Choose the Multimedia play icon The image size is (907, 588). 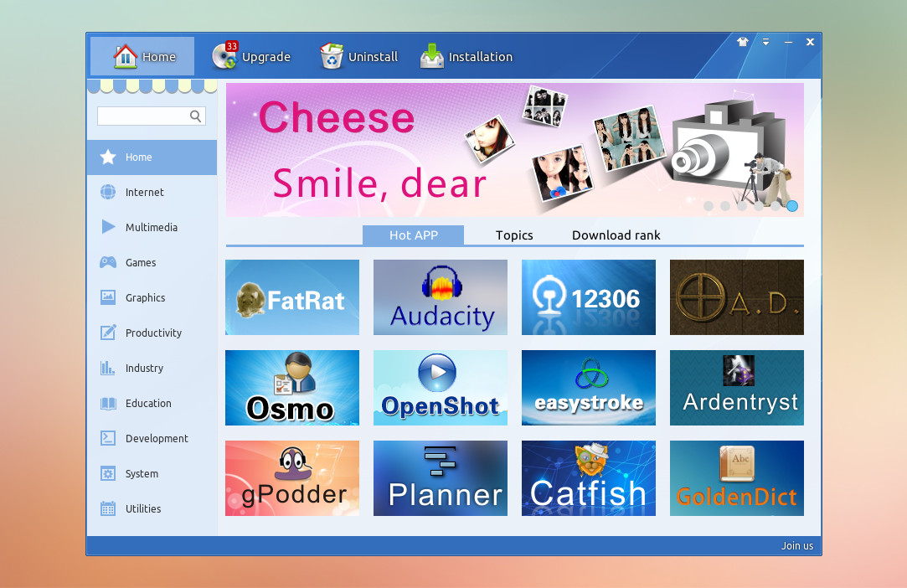[x=108, y=227]
